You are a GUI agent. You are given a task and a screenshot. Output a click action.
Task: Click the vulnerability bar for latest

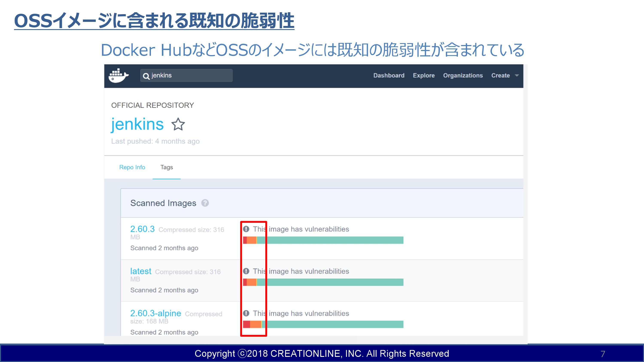323,282
